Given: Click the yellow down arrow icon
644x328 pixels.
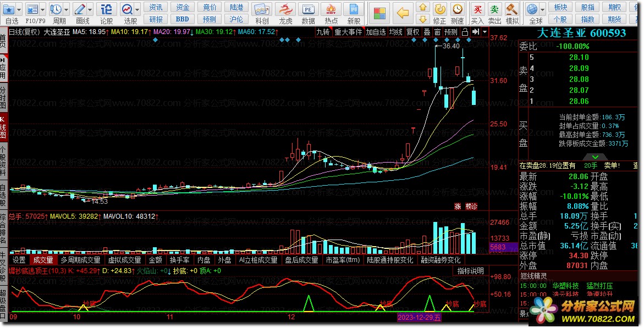Looking at the screenshot, I should coord(423,19).
